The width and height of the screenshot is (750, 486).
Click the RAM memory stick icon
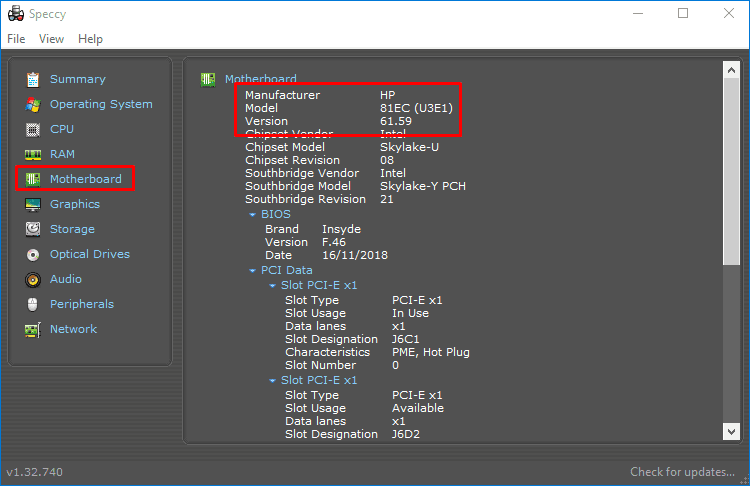33,154
